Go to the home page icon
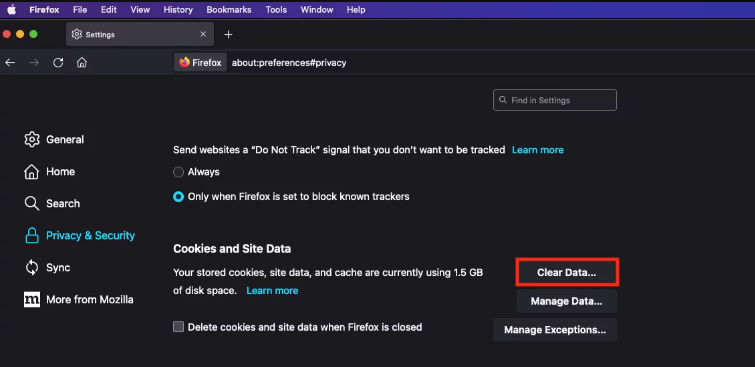 coord(82,63)
